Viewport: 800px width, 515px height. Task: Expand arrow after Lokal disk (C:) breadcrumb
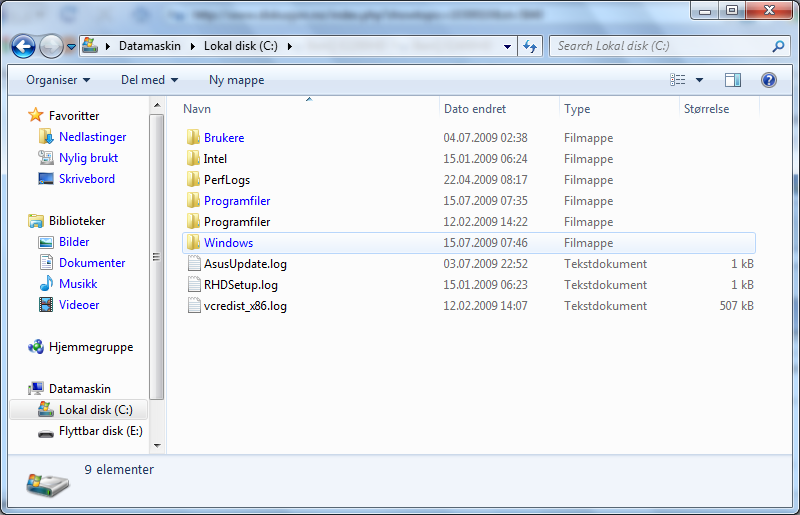290,46
